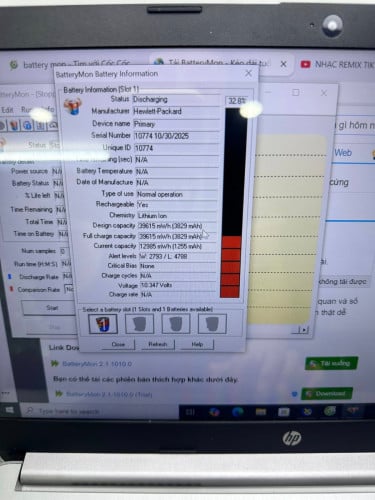Open the BatteryMon 2.1.1010.0 (Trial) link
375x500 pixels.
click(109, 394)
